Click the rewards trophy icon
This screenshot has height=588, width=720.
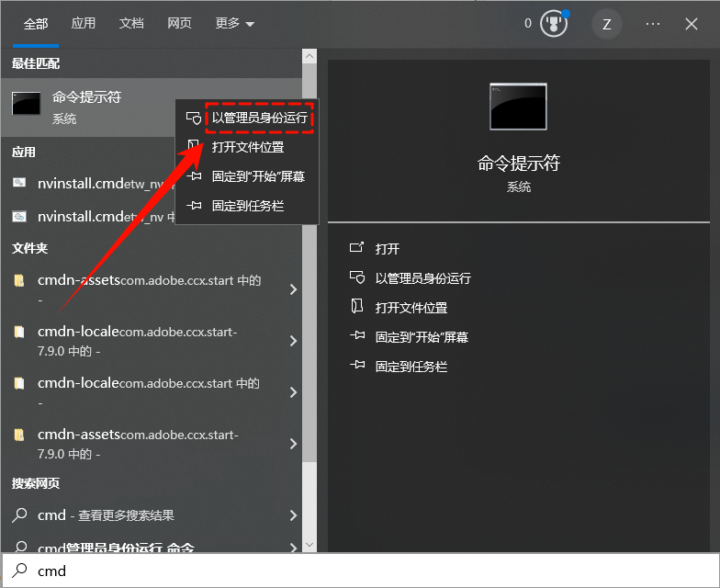coord(553,24)
